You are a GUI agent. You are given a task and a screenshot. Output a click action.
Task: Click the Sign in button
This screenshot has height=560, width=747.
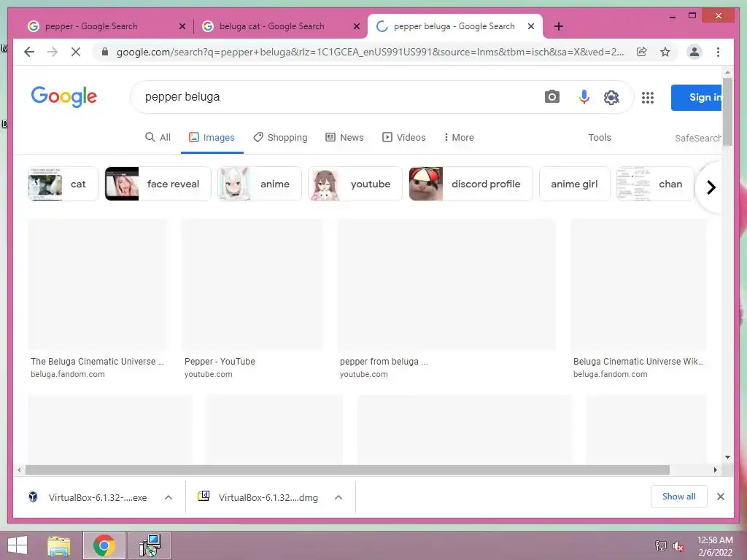[x=697, y=97]
